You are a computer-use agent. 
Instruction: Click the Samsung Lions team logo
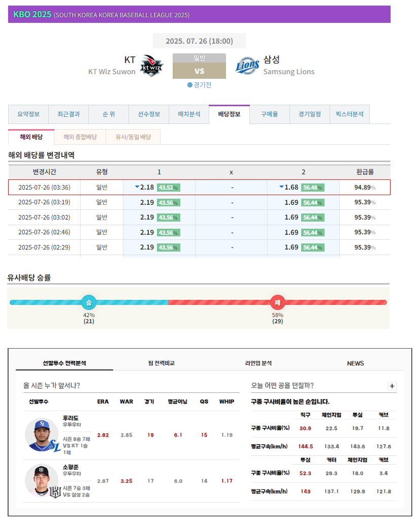click(x=247, y=66)
